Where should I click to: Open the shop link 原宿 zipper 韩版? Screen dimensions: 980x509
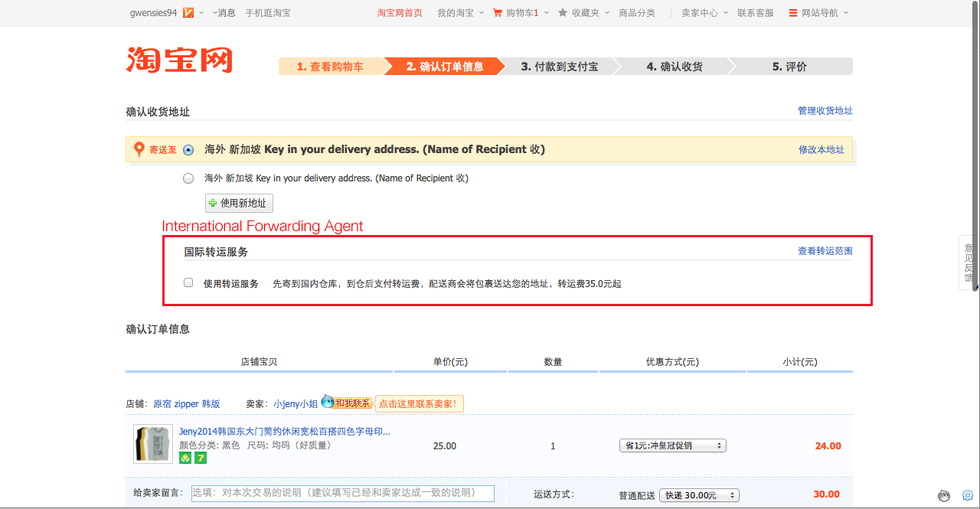[x=187, y=403]
